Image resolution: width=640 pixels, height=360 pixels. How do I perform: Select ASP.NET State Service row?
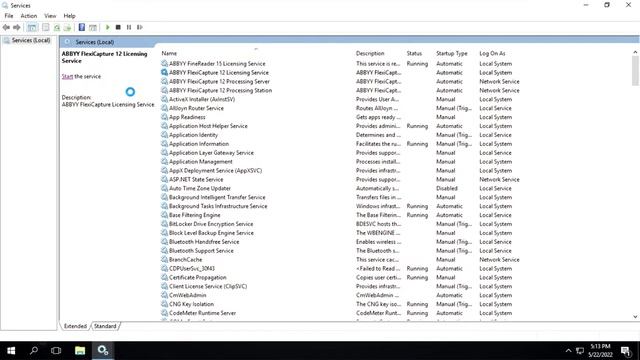click(196, 180)
